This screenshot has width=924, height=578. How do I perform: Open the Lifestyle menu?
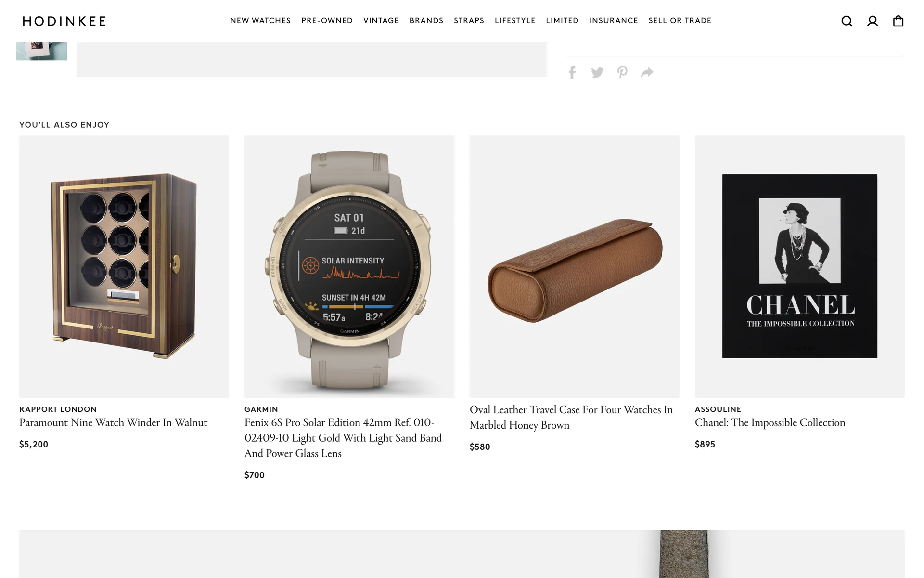pos(515,21)
